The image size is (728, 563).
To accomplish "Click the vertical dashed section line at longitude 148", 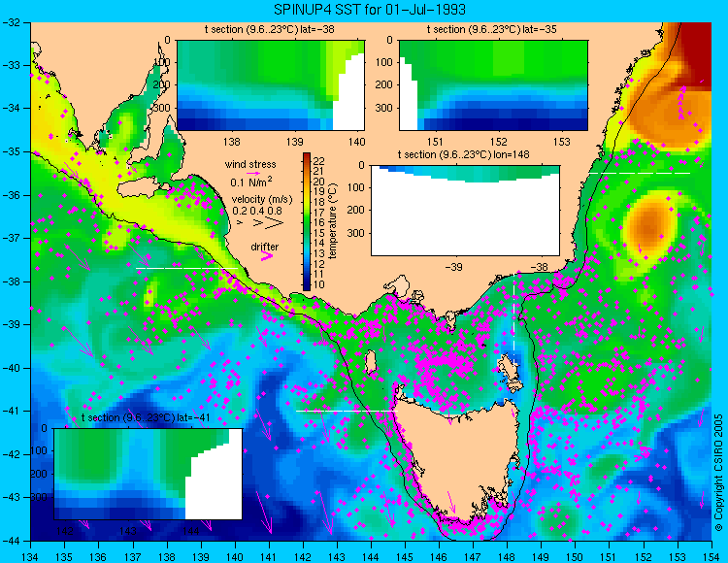I will (x=513, y=320).
